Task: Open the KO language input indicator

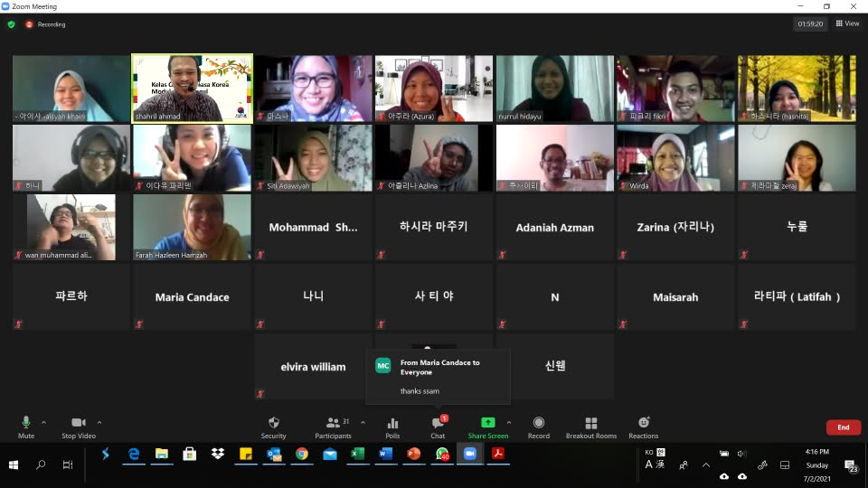Action: pyautogui.click(x=649, y=453)
